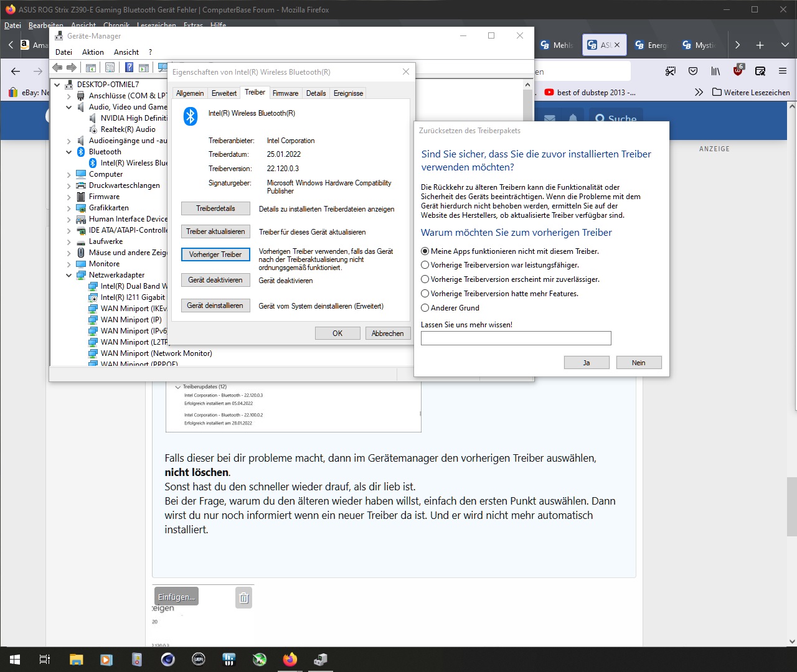Image resolution: width=797 pixels, height=672 pixels.
Task: Click the Vorheriger Treiber button
Action: point(215,254)
